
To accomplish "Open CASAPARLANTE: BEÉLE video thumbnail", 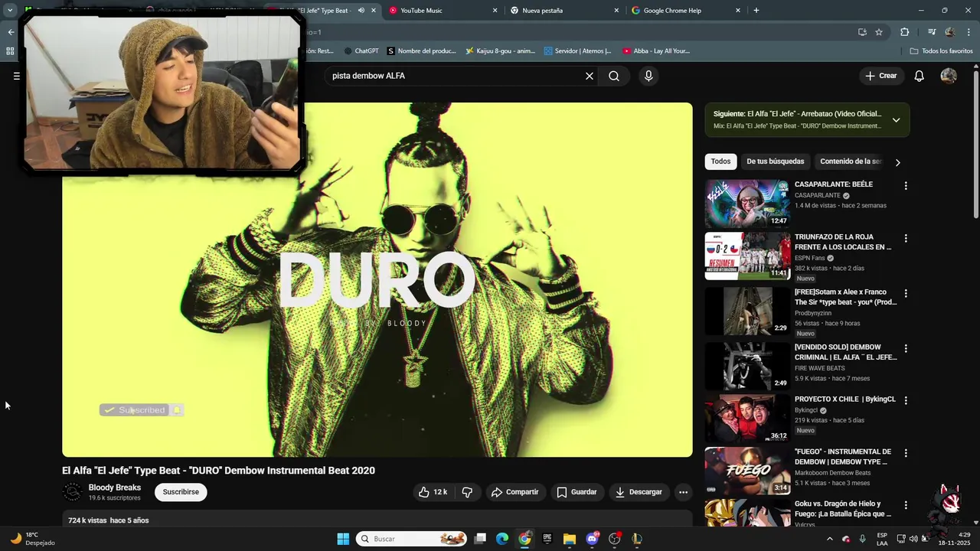I will pyautogui.click(x=747, y=204).
